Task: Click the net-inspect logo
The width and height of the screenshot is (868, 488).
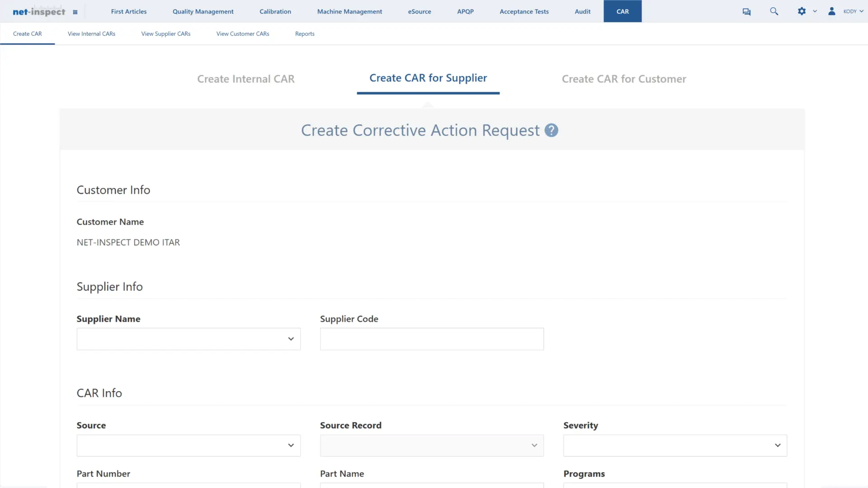Action: click(x=39, y=11)
